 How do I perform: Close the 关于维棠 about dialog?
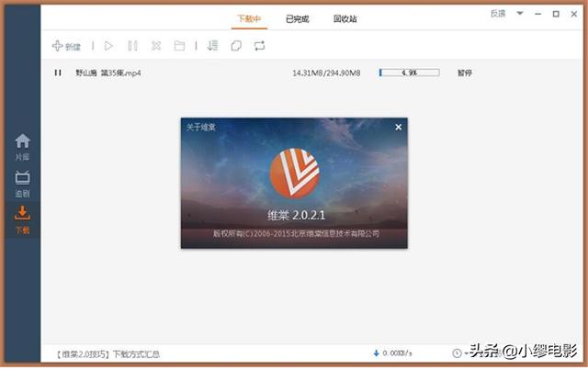coord(399,128)
